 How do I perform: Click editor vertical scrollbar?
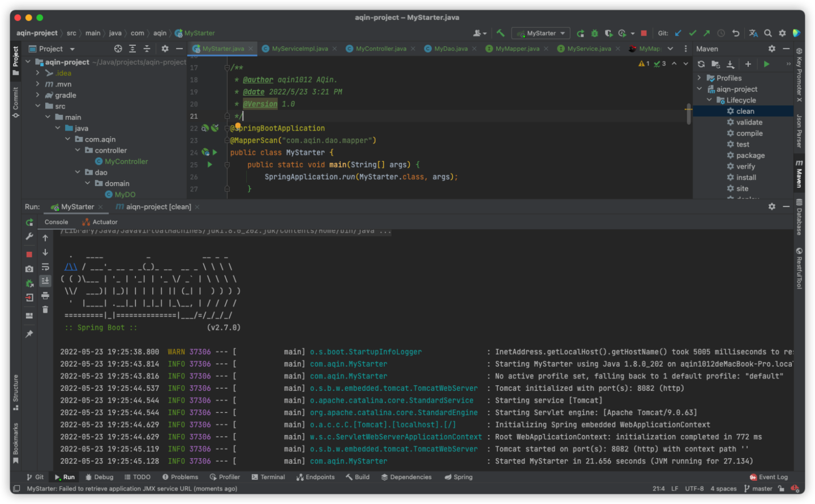tap(688, 113)
